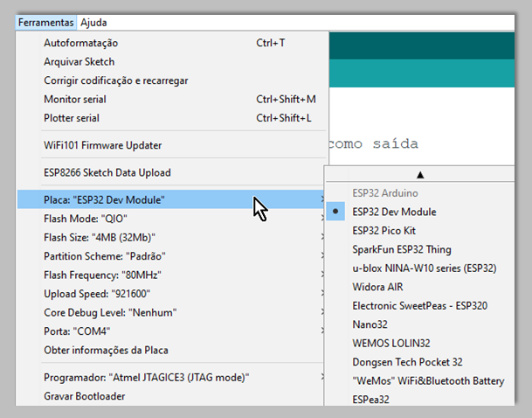
Task: Run ESP8266 Sketch Data Upload
Action: pyautogui.click(x=107, y=172)
